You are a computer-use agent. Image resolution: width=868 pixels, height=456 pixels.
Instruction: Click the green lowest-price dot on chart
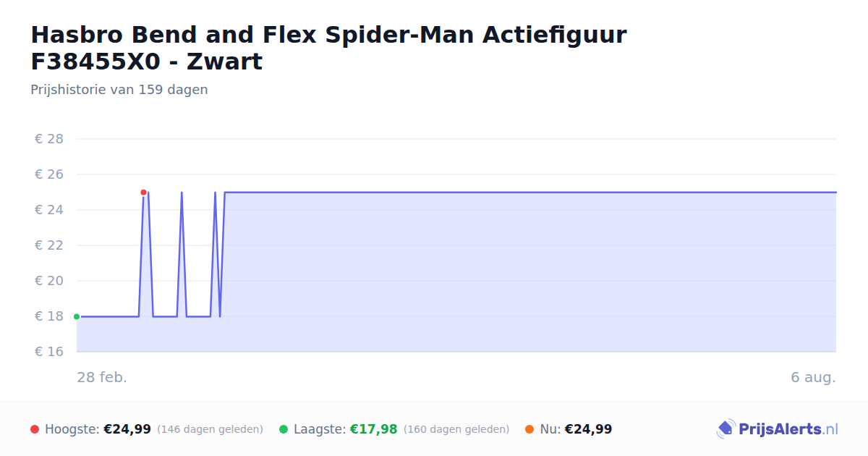[77, 316]
